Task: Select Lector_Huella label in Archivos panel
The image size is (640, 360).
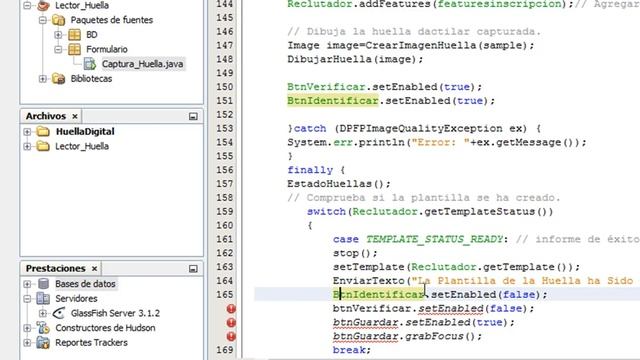Action: click(82, 146)
